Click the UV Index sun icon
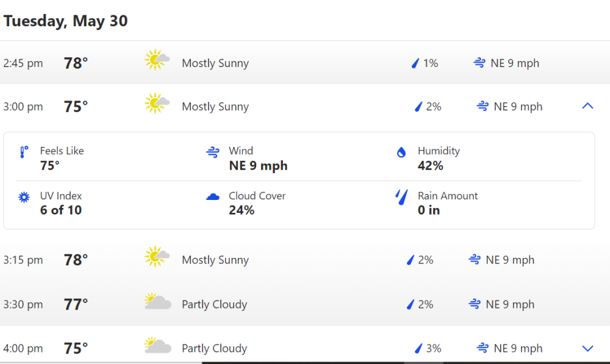 point(24,197)
